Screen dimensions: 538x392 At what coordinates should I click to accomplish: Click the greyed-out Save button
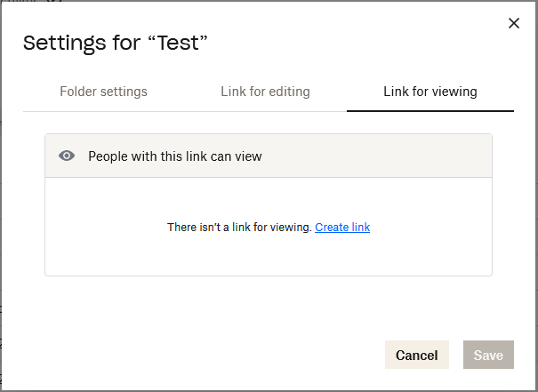[x=488, y=356]
